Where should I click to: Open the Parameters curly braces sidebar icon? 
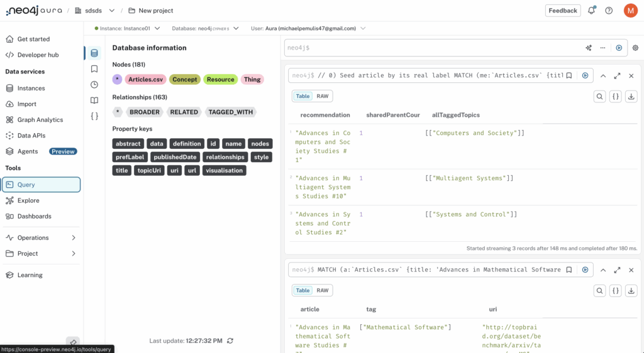tap(94, 116)
